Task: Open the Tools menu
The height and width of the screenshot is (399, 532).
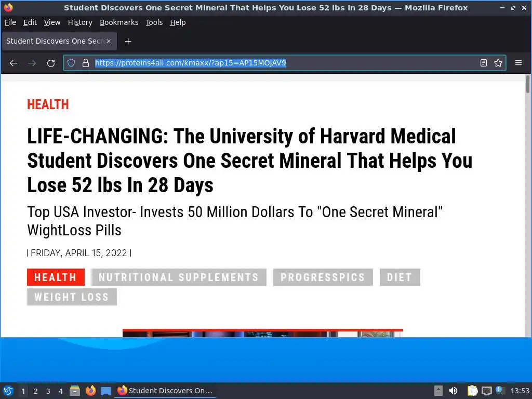Action: click(x=154, y=22)
